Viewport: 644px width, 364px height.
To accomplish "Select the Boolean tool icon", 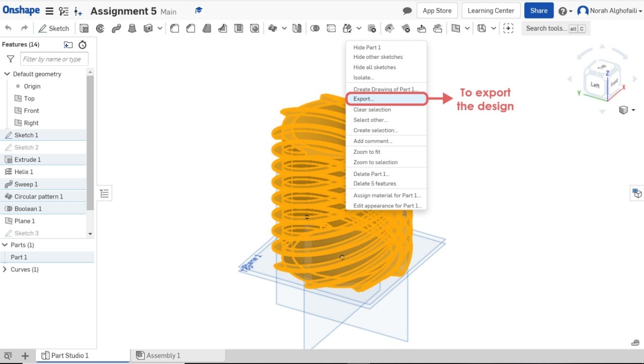I will (x=315, y=29).
